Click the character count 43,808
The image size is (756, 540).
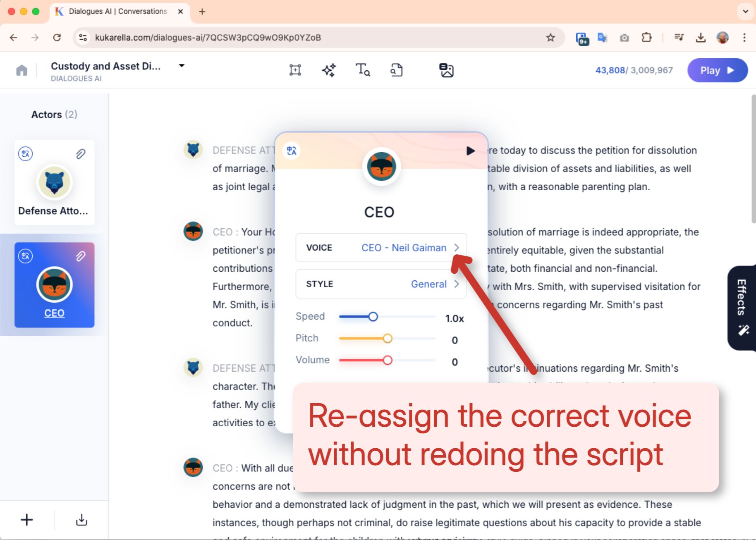(x=610, y=70)
